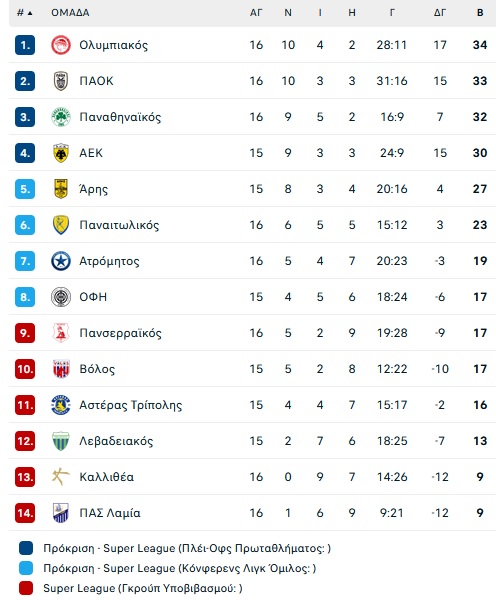This screenshot has height=600, width=496.
Task: Sort standings by the Β points header
Action: 480,13
